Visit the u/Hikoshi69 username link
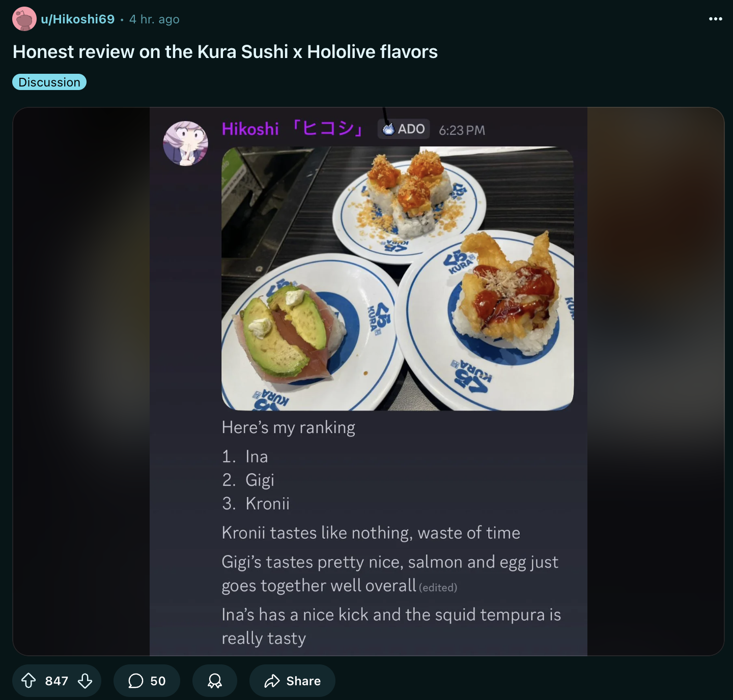733x700 pixels. point(78,19)
